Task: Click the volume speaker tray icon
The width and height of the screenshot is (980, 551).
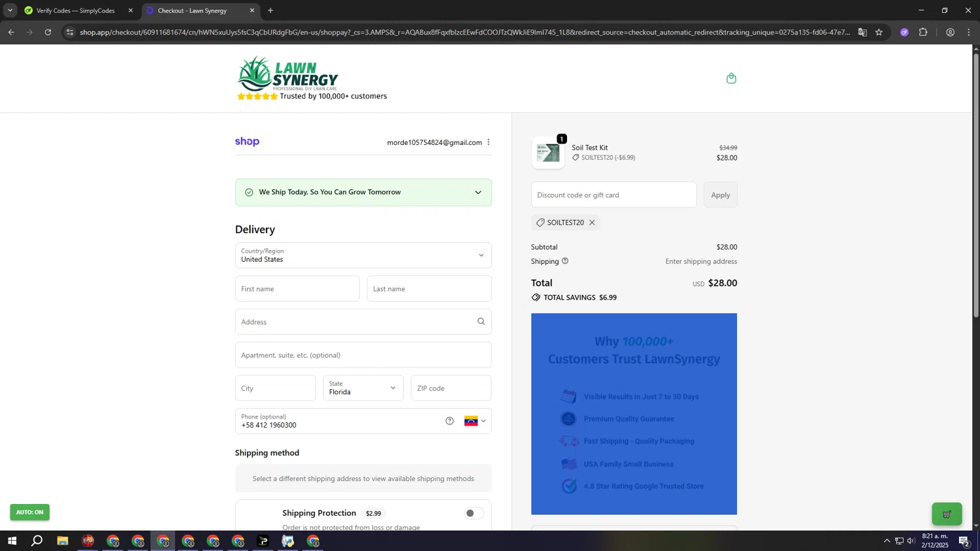Action: (x=911, y=541)
